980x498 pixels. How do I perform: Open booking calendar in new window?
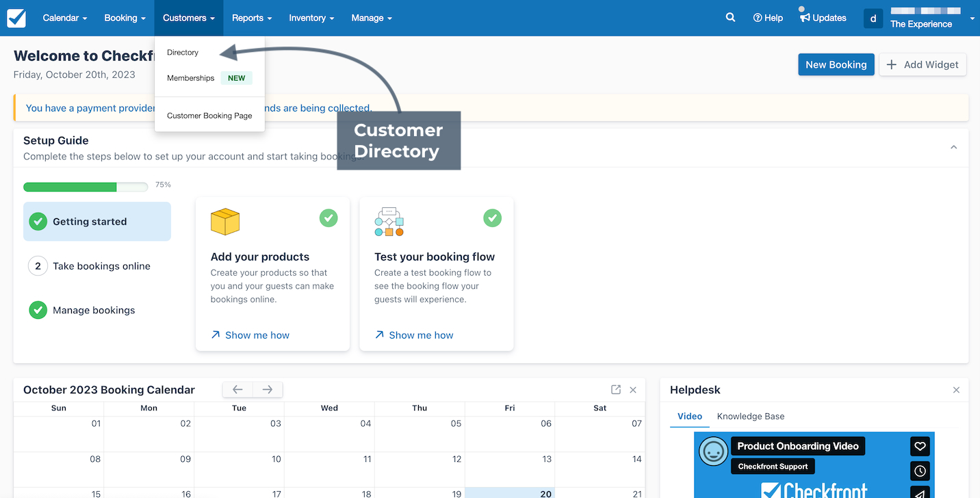pos(616,389)
